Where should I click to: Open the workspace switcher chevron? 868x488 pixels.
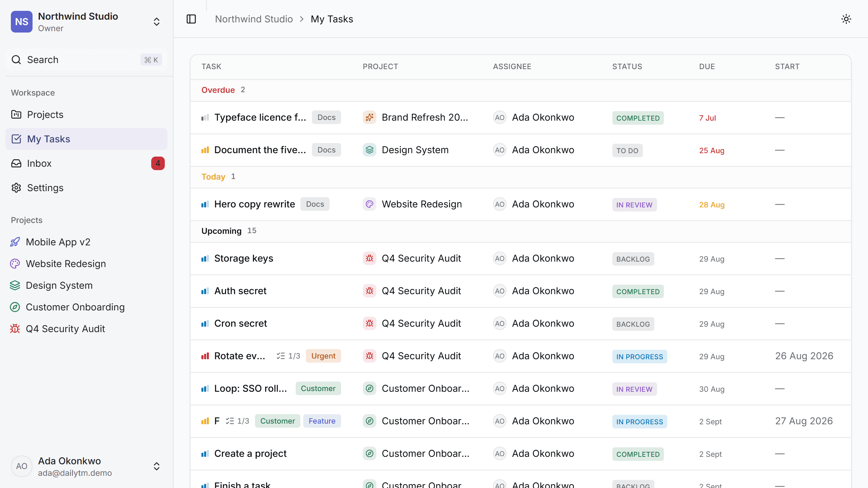click(157, 22)
